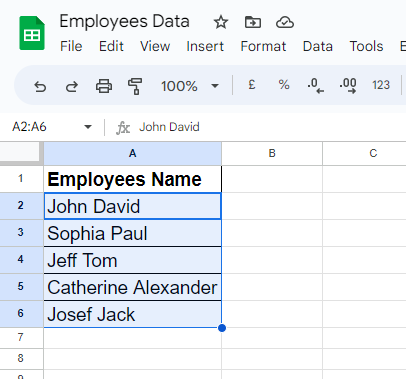Click the Jeff Tom cell

tap(133, 260)
